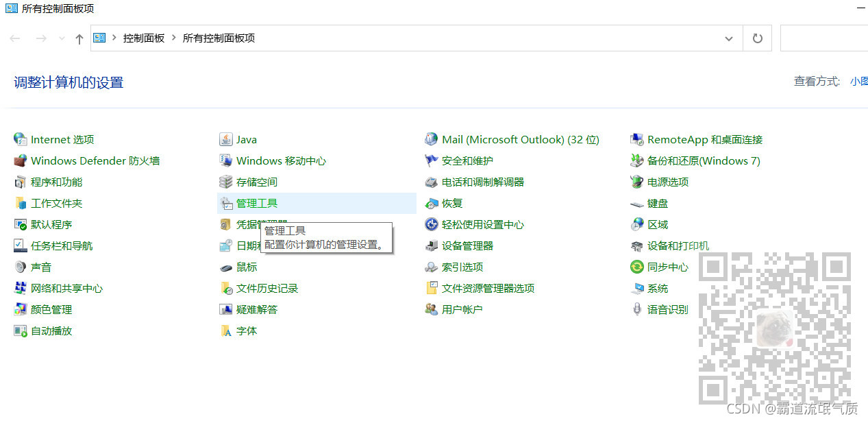The image size is (868, 421).
Task: Click the 颜色管理 icon
Action: click(x=20, y=309)
